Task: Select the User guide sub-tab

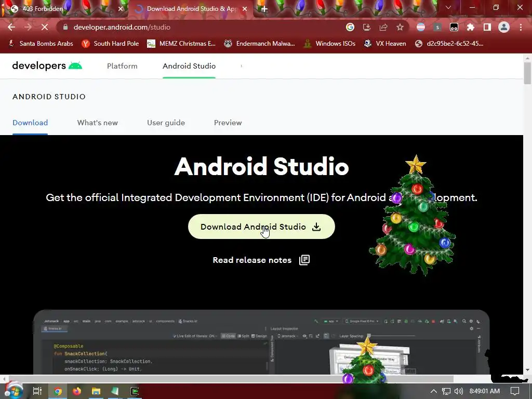Action: [x=166, y=123]
